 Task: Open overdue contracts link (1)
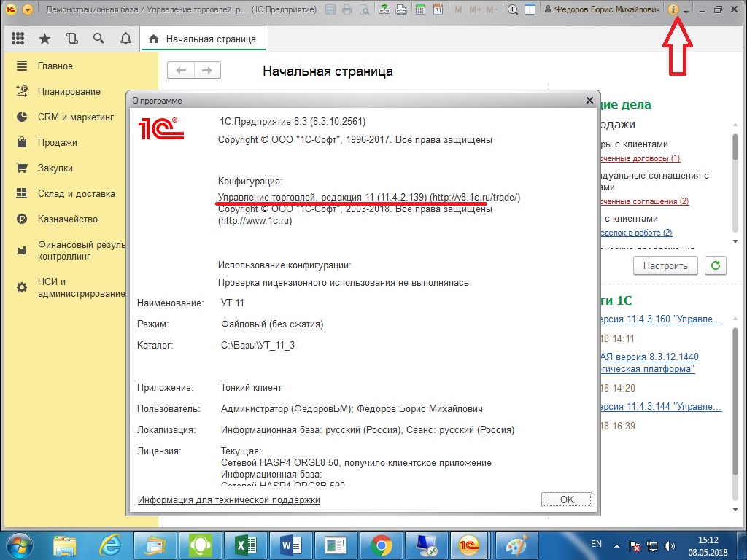point(640,158)
